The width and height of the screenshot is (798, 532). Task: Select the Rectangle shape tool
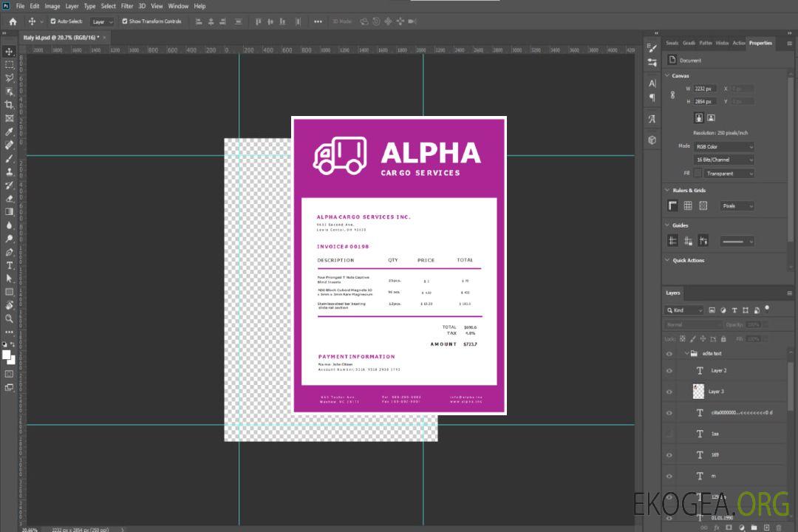pyautogui.click(x=9, y=292)
